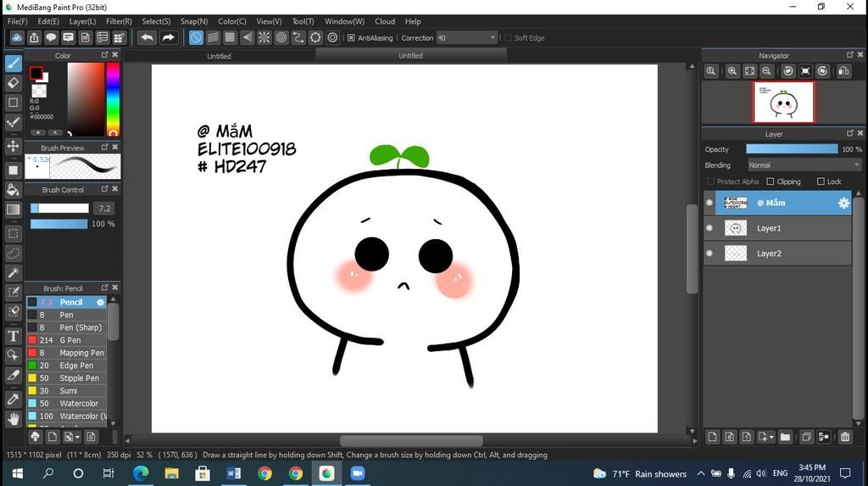Undock the Color panel
The image size is (868, 486).
click(104, 55)
